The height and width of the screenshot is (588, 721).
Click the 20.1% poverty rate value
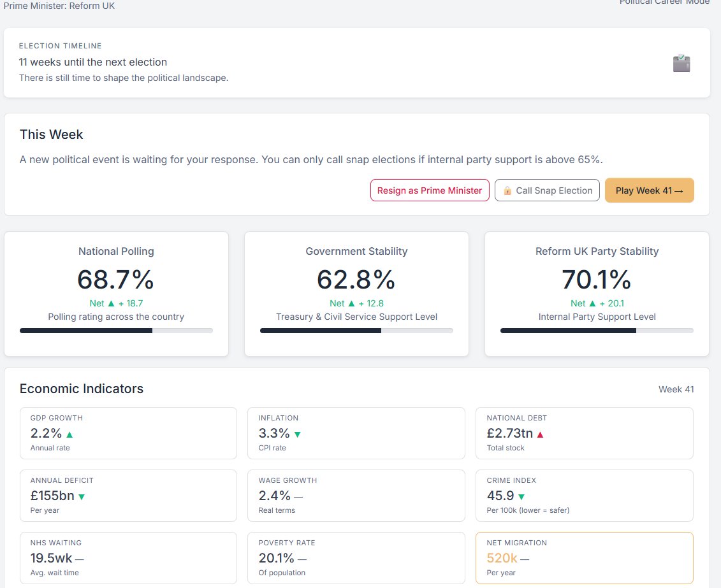click(277, 558)
